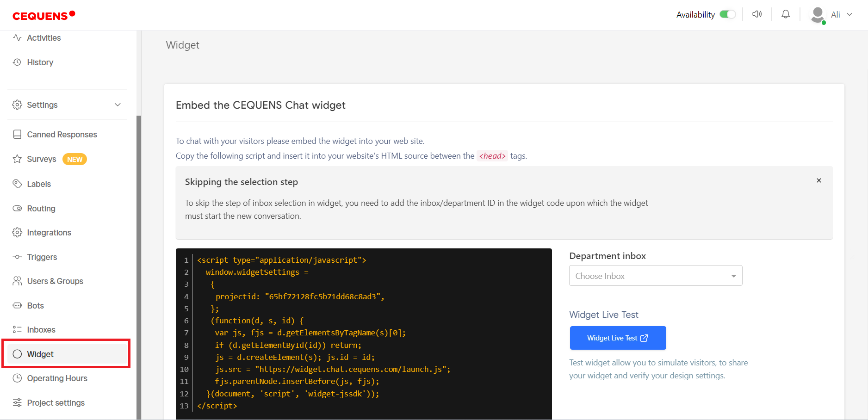This screenshot has width=868, height=420.
Task: Open Integrations page
Action: click(x=49, y=233)
